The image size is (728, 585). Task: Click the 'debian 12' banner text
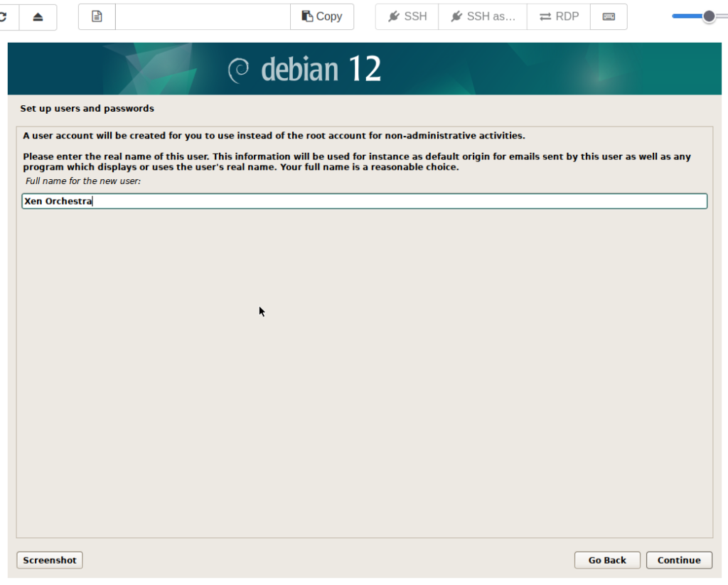pyautogui.click(x=321, y=70)
